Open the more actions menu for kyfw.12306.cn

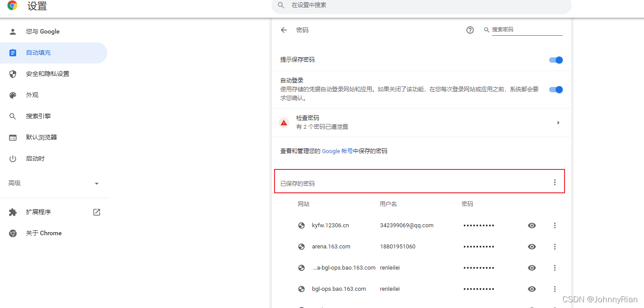click(555, 225)
